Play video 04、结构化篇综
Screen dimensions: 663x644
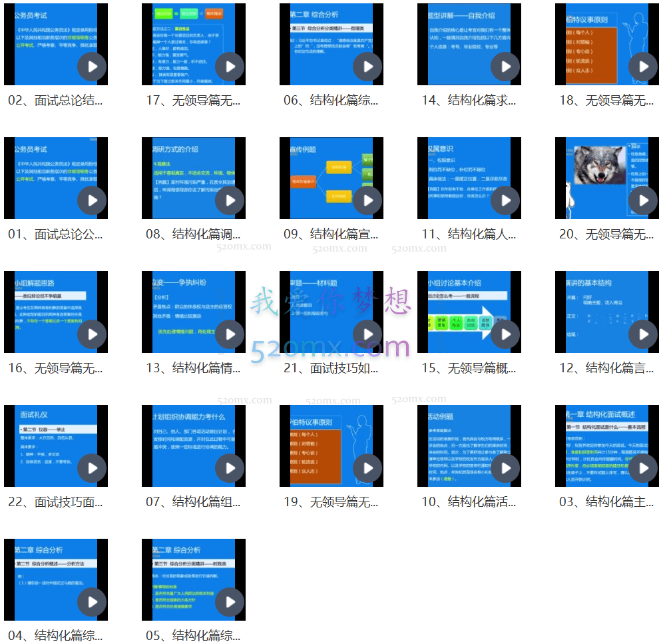92,602
